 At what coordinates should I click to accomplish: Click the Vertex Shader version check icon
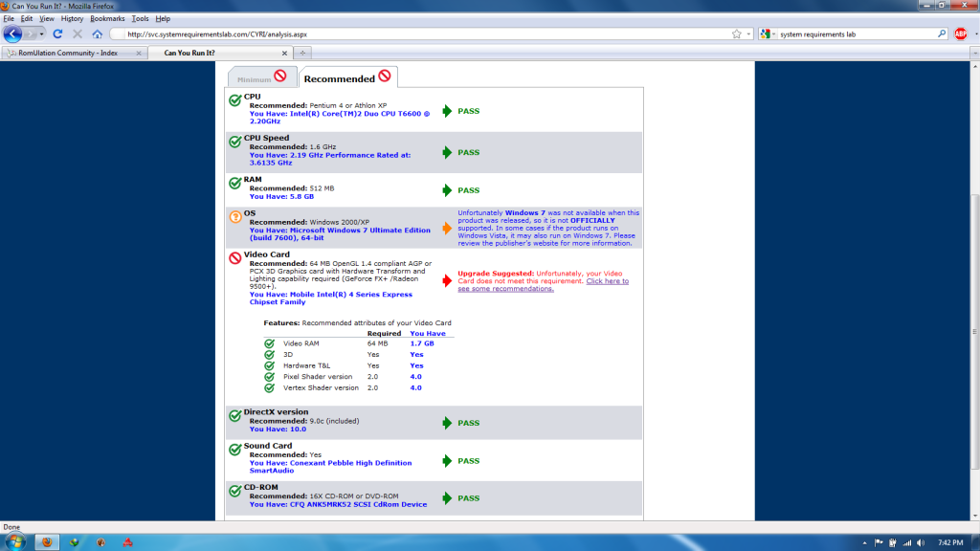pos(269,388)
